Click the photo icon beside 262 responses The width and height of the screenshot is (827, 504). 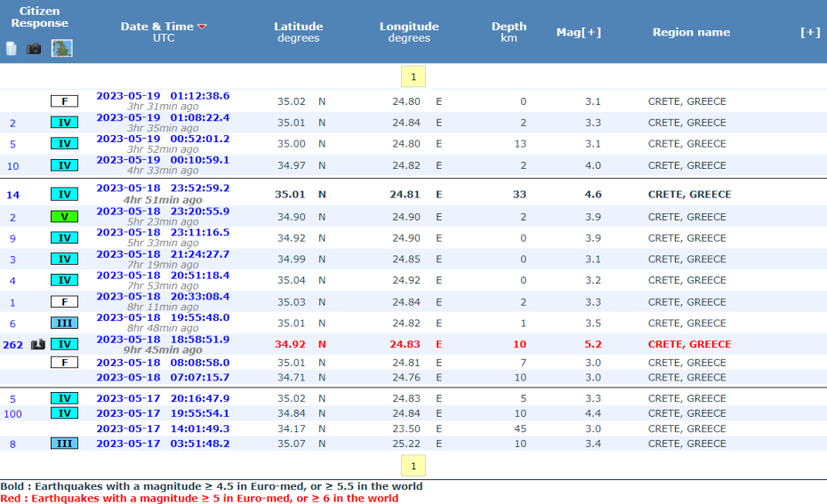38,345
